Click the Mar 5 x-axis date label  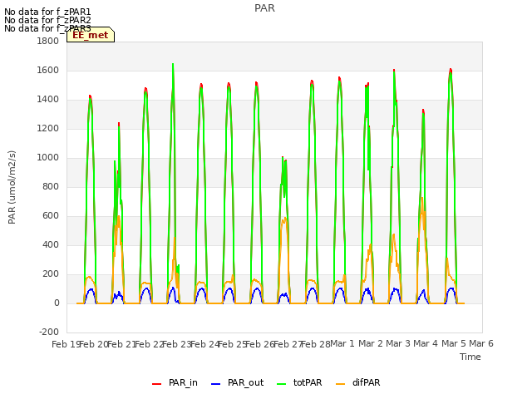[454, 343]
